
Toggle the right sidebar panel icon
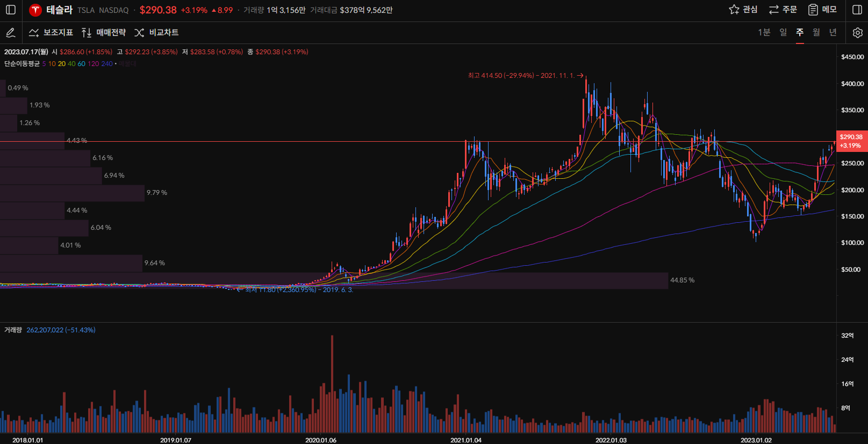click(x=857, y=10)
